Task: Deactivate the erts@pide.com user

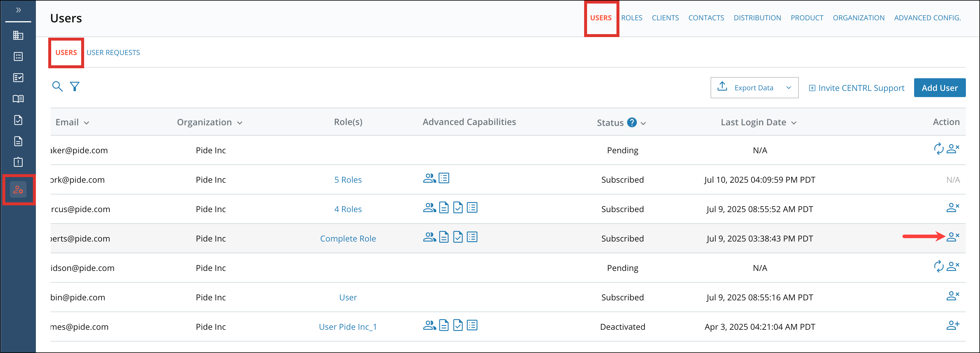Action: click(x=953, y=237)
